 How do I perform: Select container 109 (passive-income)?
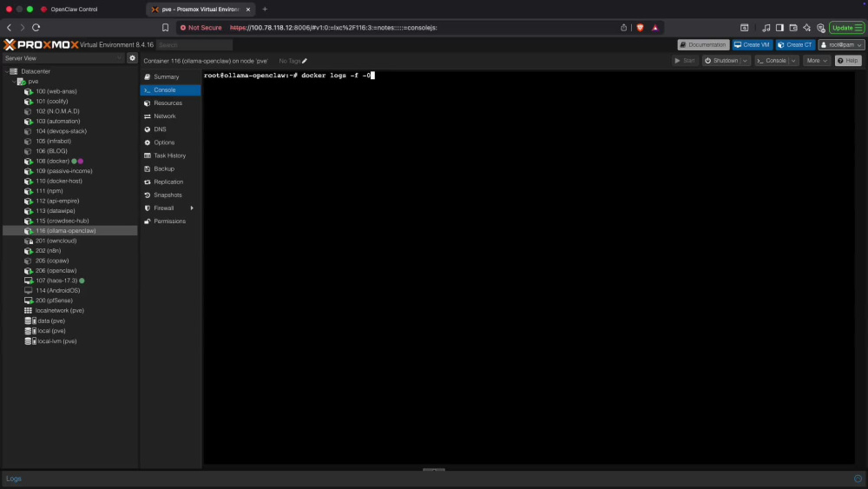tap(63, 171)
